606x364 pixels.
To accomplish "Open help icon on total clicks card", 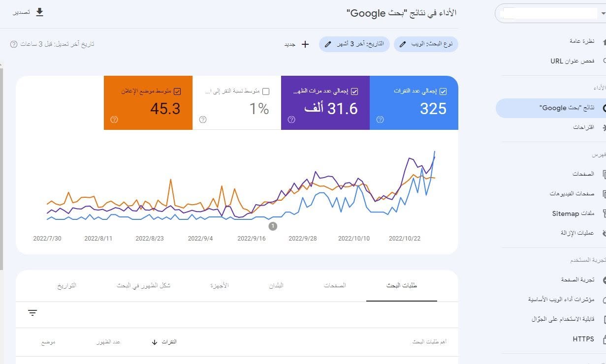I will 380,120.
